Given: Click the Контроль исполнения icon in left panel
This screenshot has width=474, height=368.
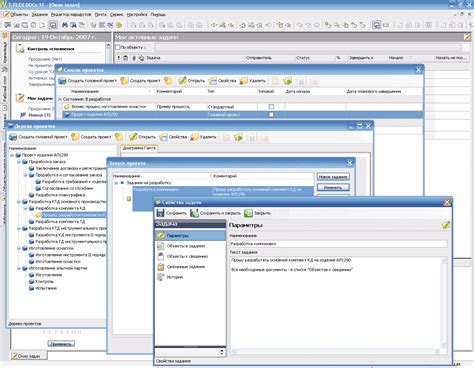Looking at the screenshot, I should tap(20, 49).
